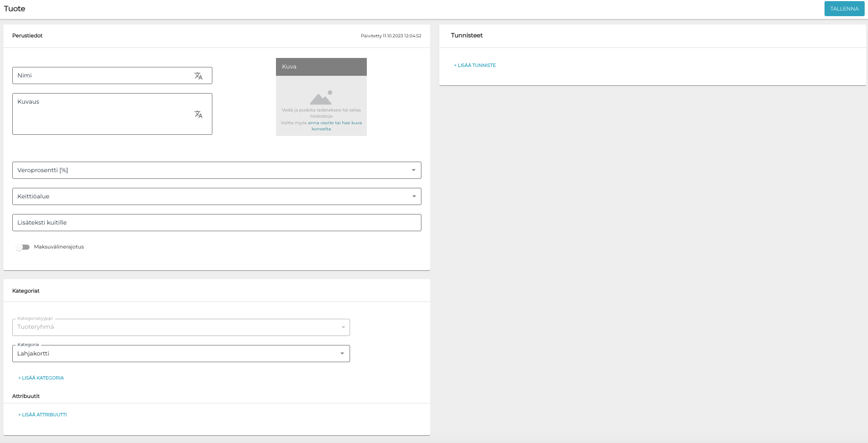This screenshot has height=443, width=868.
Task: Click + LISÄÄ ATTRIBUUTTI
Action: coord(42,415)
